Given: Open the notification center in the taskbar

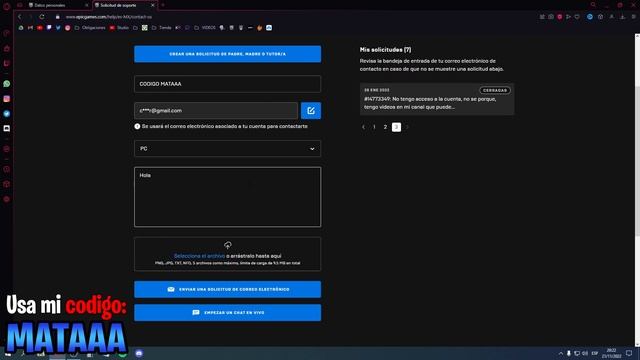Looking at the screenshot, I should pos(629,353).
